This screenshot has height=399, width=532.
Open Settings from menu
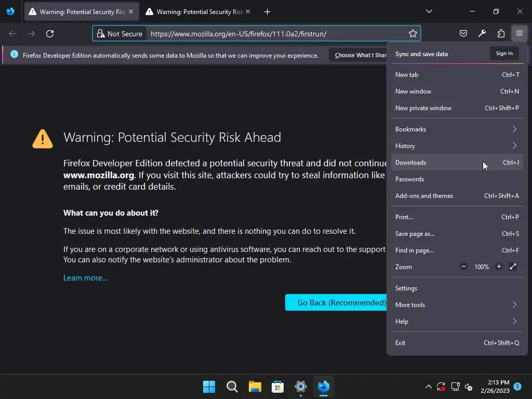click(x=457, y=288)
